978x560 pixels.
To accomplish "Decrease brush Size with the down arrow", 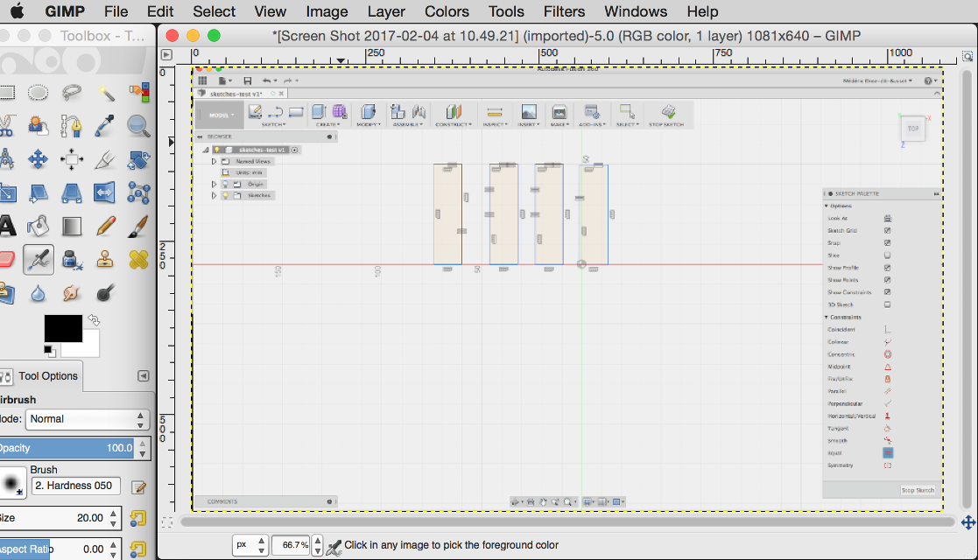I will 114,522.
